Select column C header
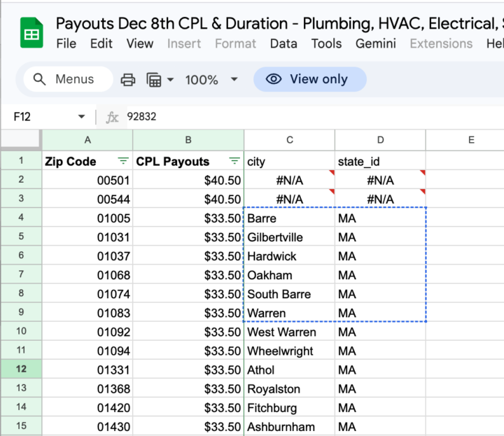The height and width of the screenshot is (436, 504). click(x=289, y=140)
